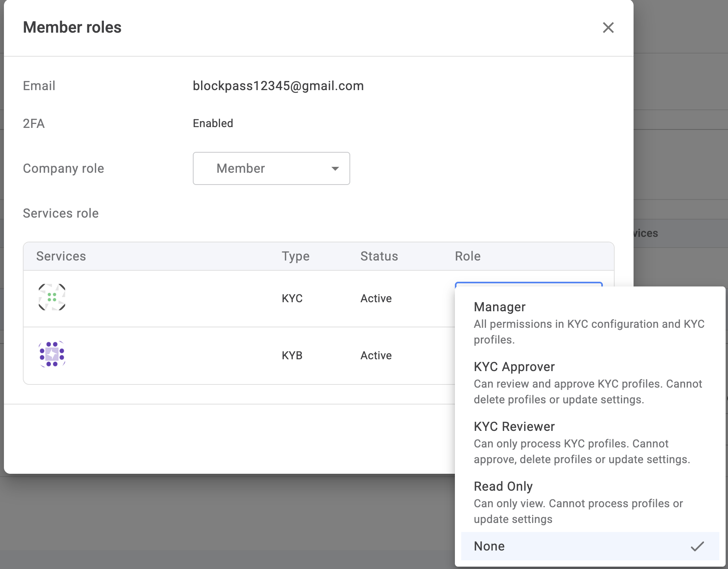The width and height of the screenshot is (728, 569).
Task: Click the Status column header
Action: coord(379,256)
